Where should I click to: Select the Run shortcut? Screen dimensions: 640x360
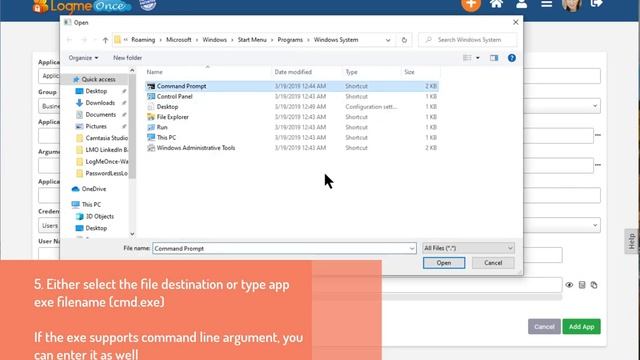tap(292, 127)
